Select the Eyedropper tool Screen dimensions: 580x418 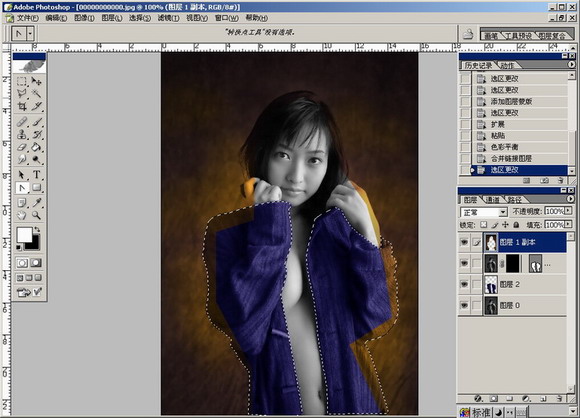(36, 202)
